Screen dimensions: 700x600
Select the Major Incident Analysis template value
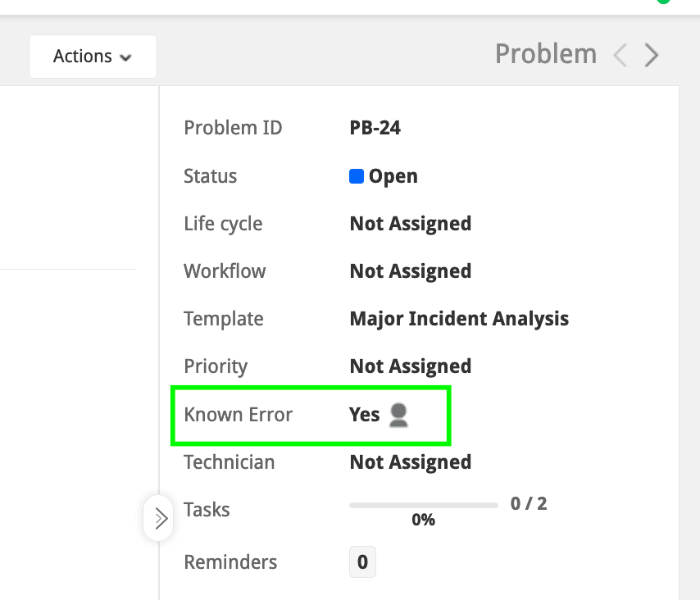[459, 319]
